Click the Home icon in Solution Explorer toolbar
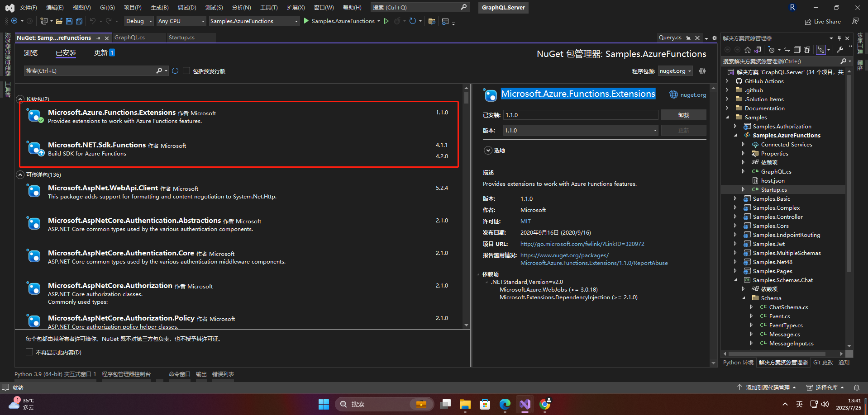This screenshot has width=868, height=415. (748, 50)
